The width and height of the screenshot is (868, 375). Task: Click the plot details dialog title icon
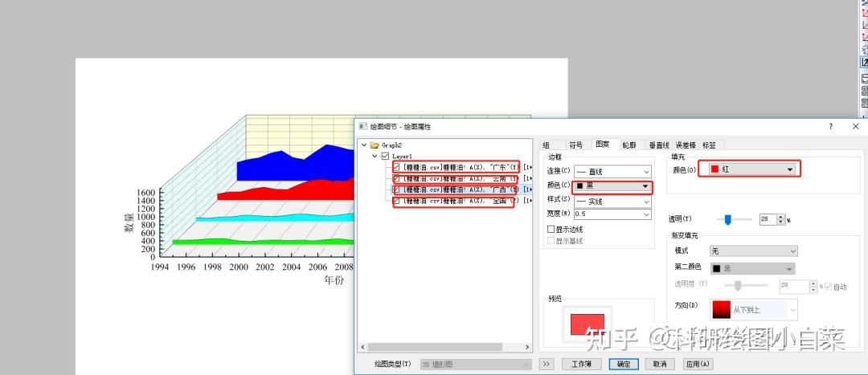point(363,127)
